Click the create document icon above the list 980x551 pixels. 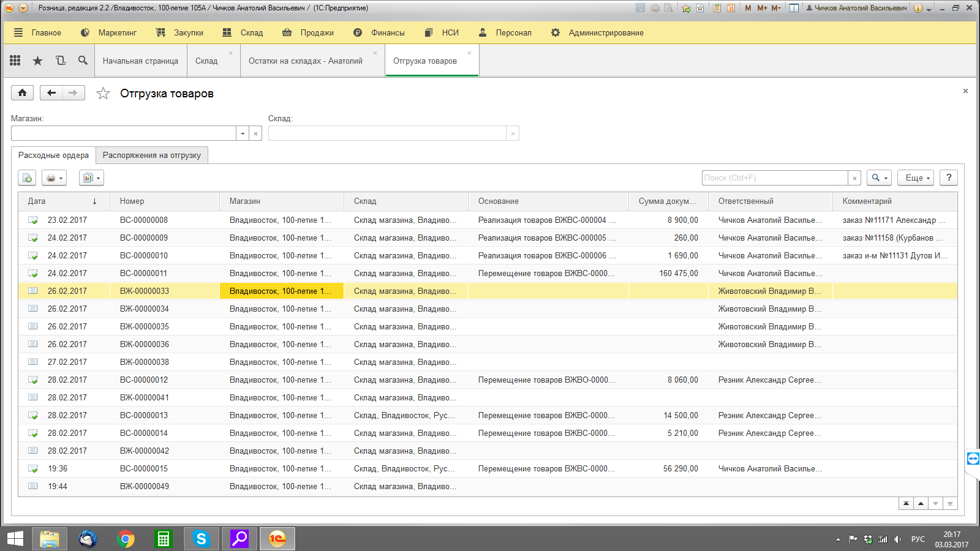(x=27, y=178)
